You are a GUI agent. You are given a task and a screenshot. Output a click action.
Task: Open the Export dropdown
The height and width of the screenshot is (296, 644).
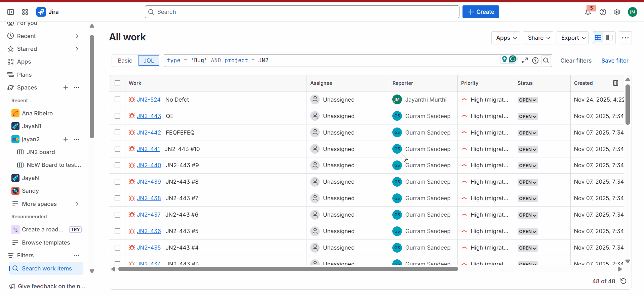[573, 38]
